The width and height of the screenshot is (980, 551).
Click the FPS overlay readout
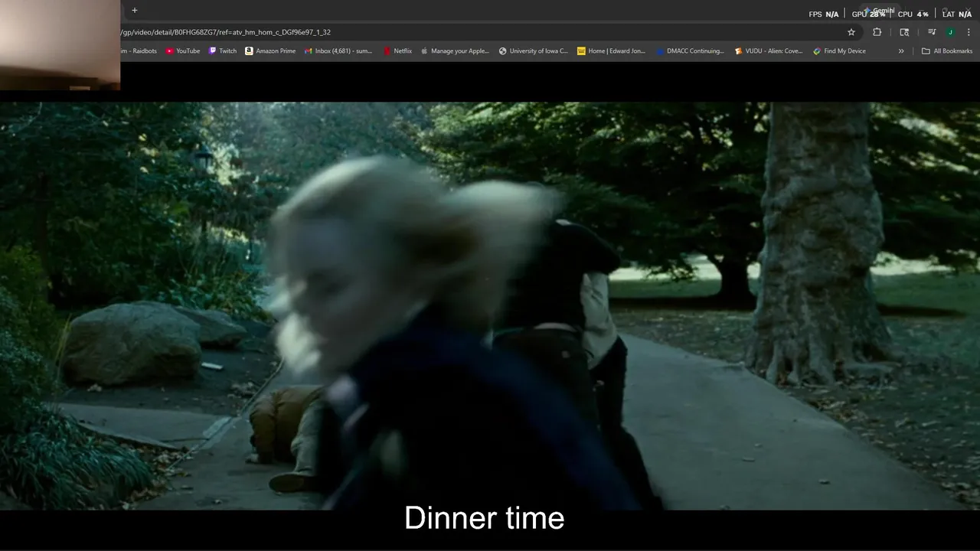click(x=824, y=14)
